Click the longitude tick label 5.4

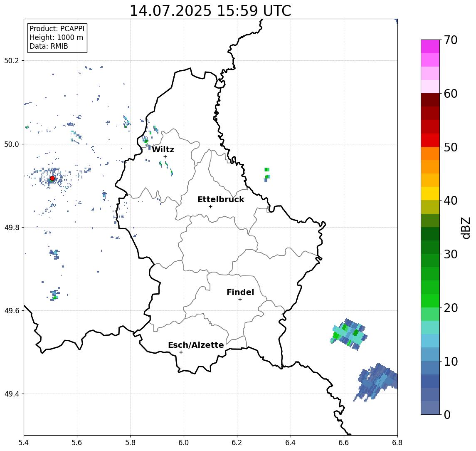coord(24,443)
